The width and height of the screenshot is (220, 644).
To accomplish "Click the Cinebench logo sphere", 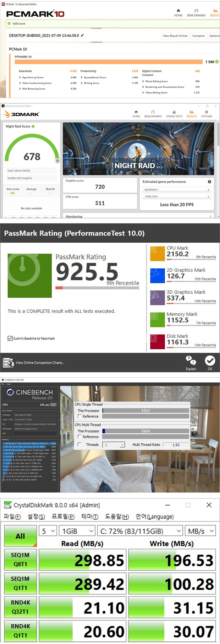I will click(10, 392).
